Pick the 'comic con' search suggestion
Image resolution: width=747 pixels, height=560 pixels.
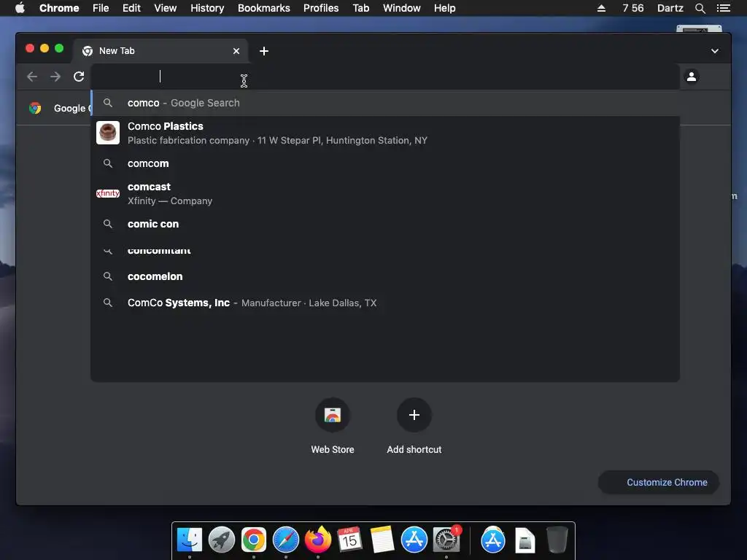(385, 224)
